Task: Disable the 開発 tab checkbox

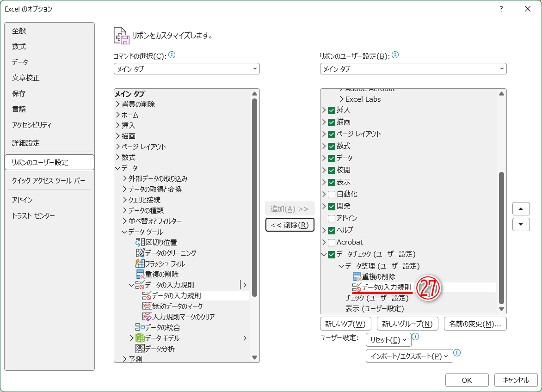Action: click(332, 207)
